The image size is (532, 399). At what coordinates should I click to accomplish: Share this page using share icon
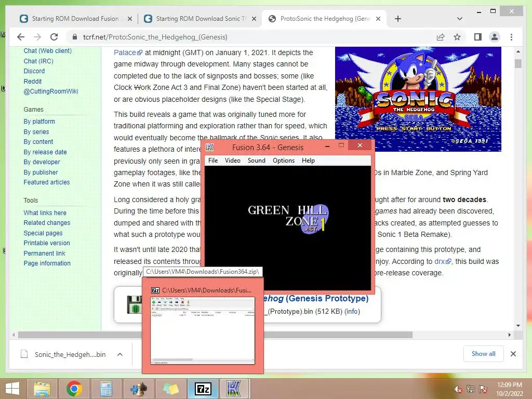point(441,37)
